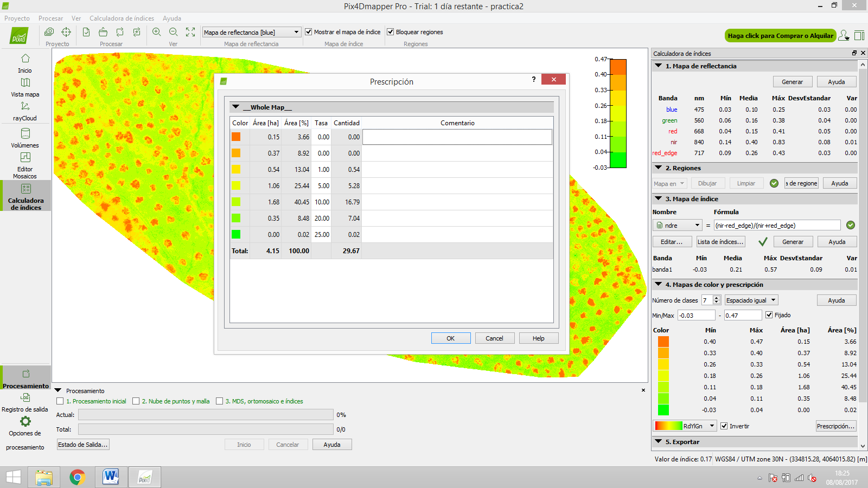The image size is (868, 488).
Task: Toggle Bloquear regiones checkbox
Action: (390, 32)
